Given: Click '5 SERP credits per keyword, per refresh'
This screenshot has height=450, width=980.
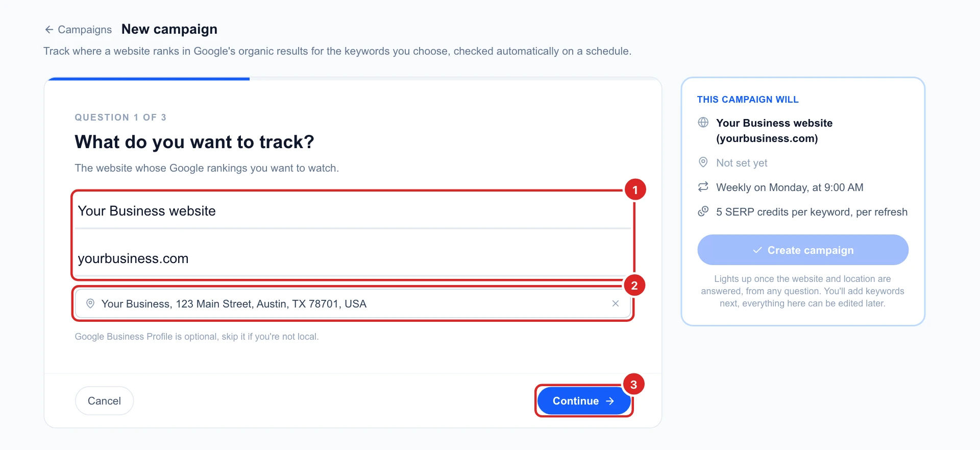Looking at the screenshot, I should 812,212.
